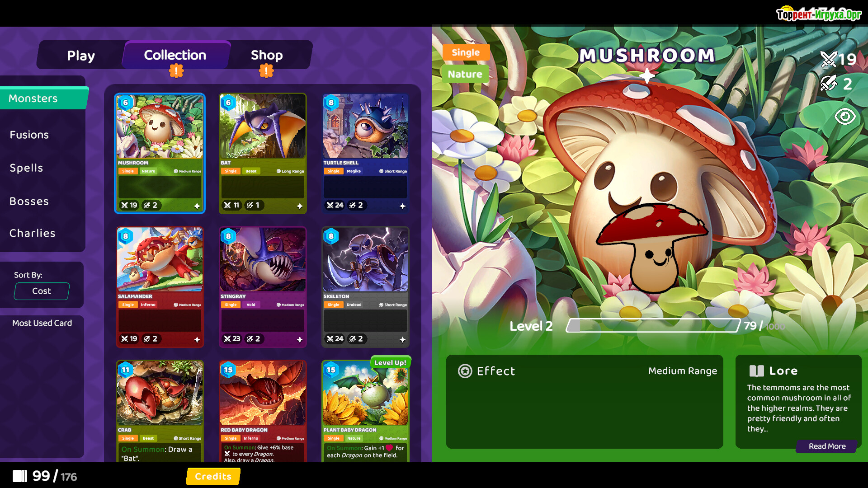This screenshot has height=488, width=868.
Task: Click the Effect target icon
Action: pos(465,371)
